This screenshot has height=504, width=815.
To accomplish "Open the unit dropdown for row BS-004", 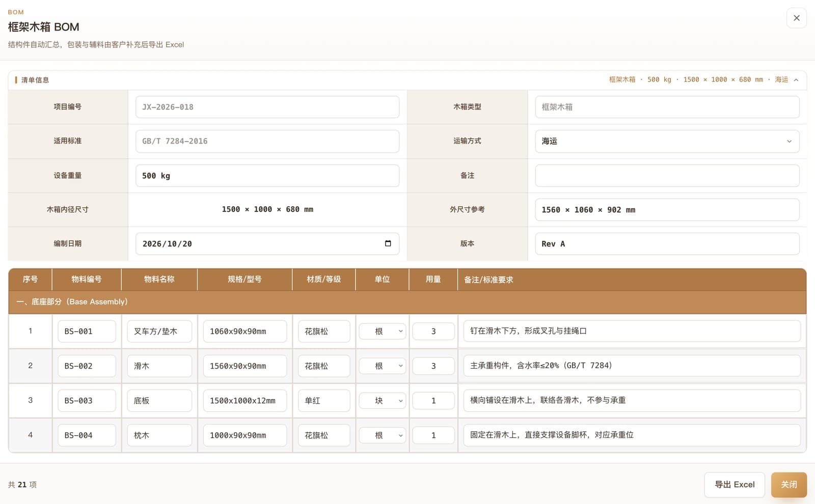I will pyautogui.click(x=382, y=435).
